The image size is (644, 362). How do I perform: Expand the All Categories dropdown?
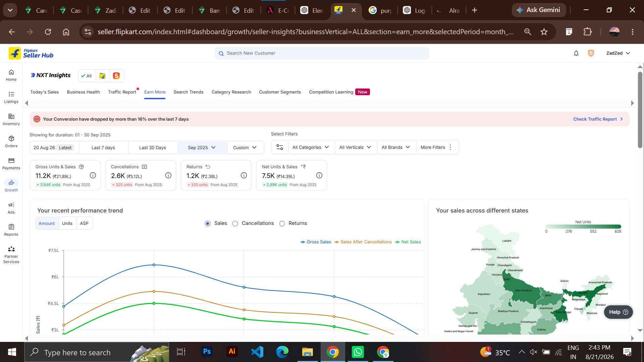(311, 147)
